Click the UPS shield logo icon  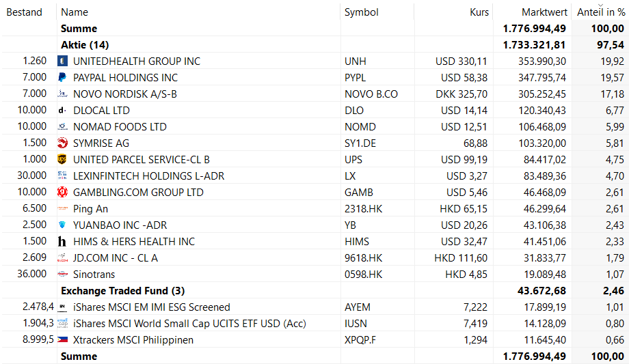(x=62, y=160)
